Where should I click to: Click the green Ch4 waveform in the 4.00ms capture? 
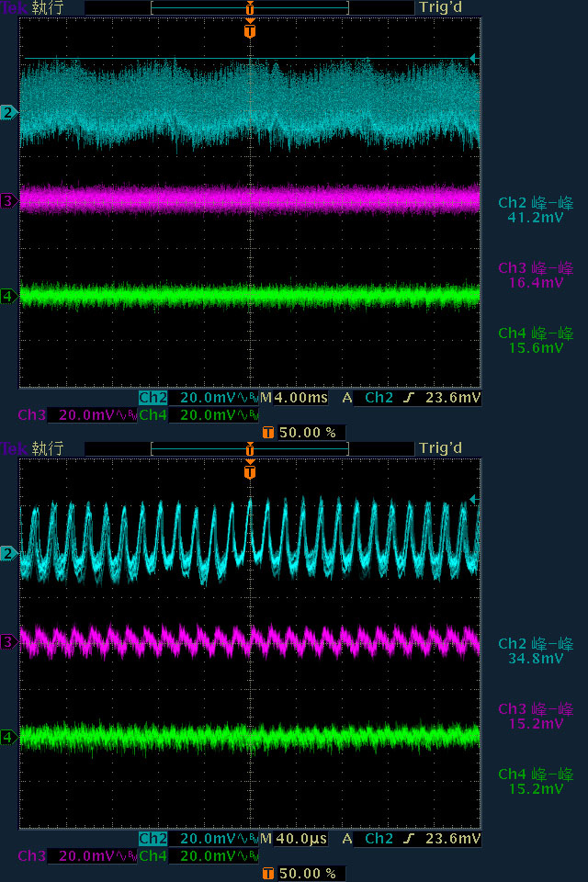[250, 296]
